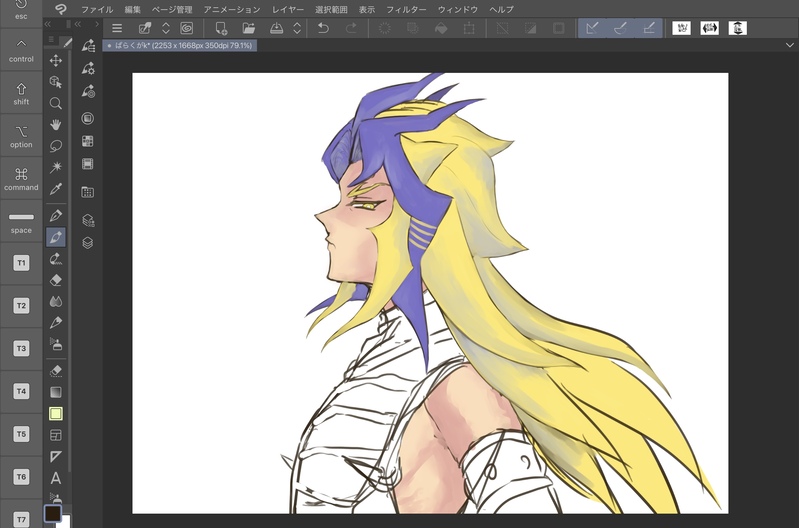This screenshot has height=528, width=799.
Task: Select the Eyedropper tool
Action: coord(56,189)
